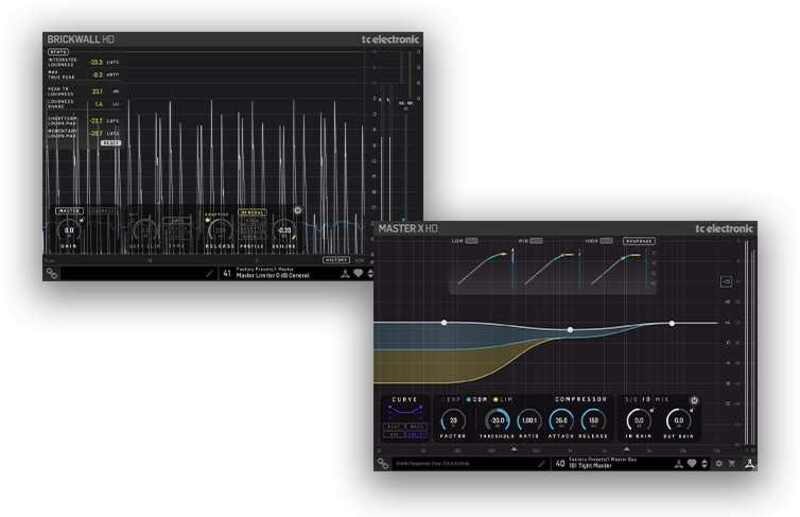Toggle the Master X HD compressor power button
The width and height of the screenshot is (800, 517).
tap(694, 401)
